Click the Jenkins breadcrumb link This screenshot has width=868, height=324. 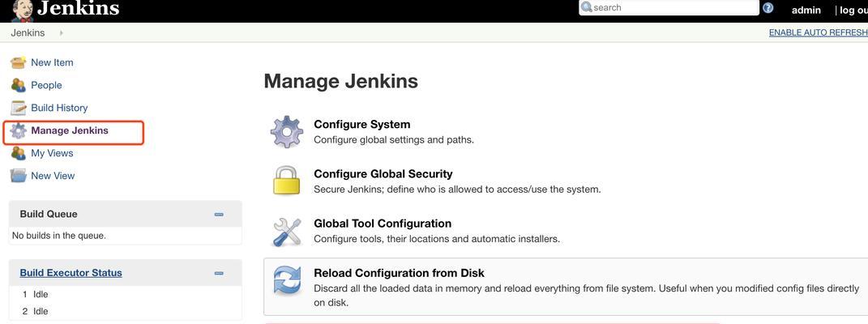click(28, 32)
